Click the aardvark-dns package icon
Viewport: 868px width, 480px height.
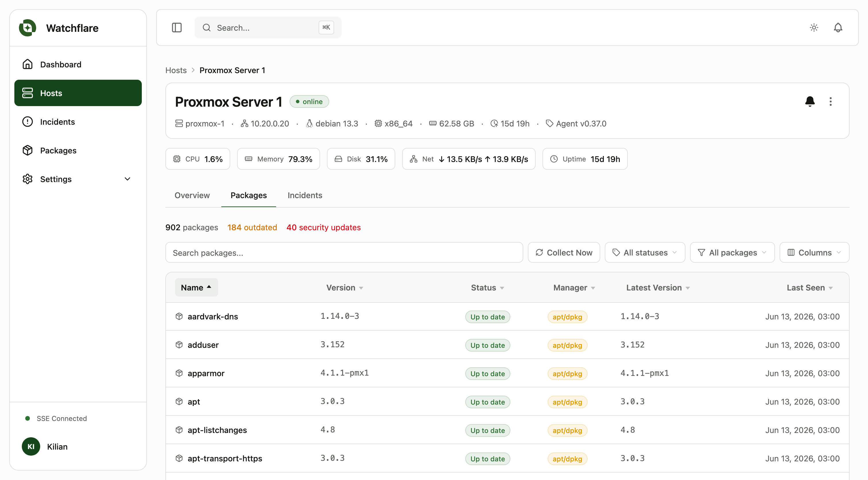pos(179,316)
